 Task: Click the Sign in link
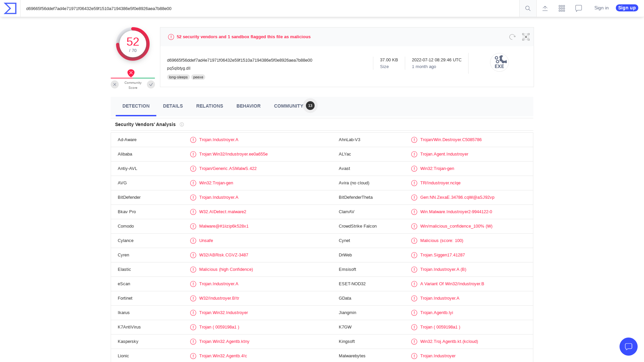[x=601, y=8]
